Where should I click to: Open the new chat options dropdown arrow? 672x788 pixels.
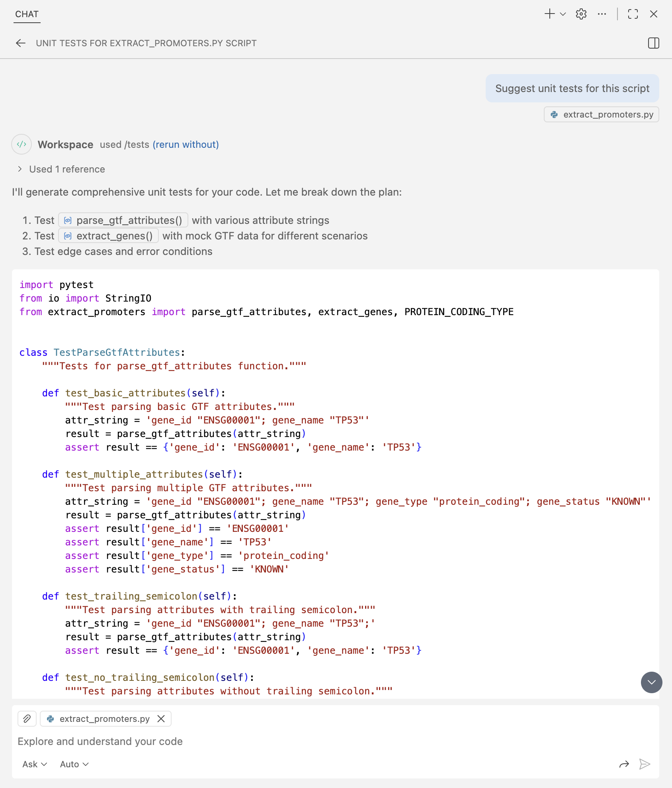563,14
